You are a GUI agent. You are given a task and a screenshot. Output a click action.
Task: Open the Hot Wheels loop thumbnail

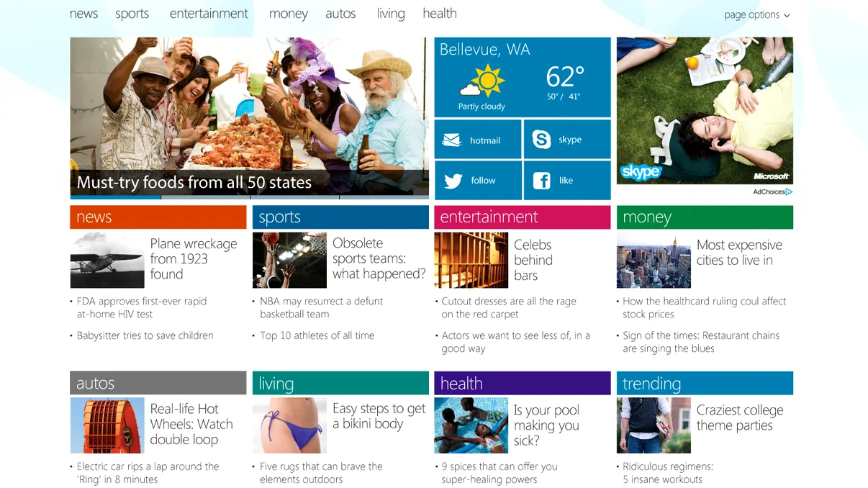coord(107,425)
